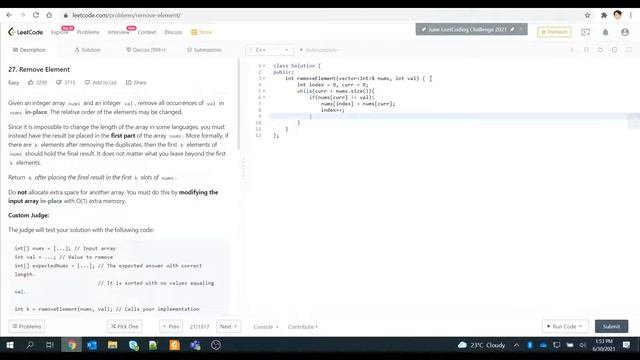This screenshot has width=640, height=360.
Task: Open the Contribute dropdown
Action: click(x=302, y=327)
